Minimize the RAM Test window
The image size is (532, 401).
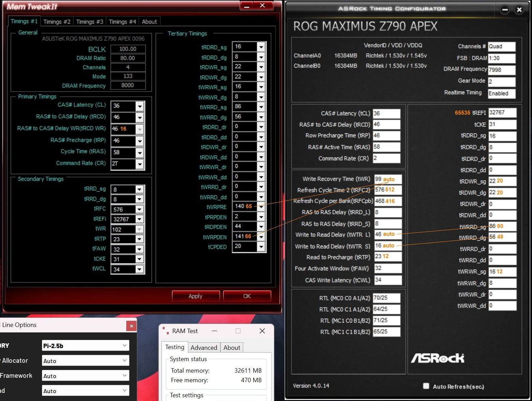tap(214, 331)
